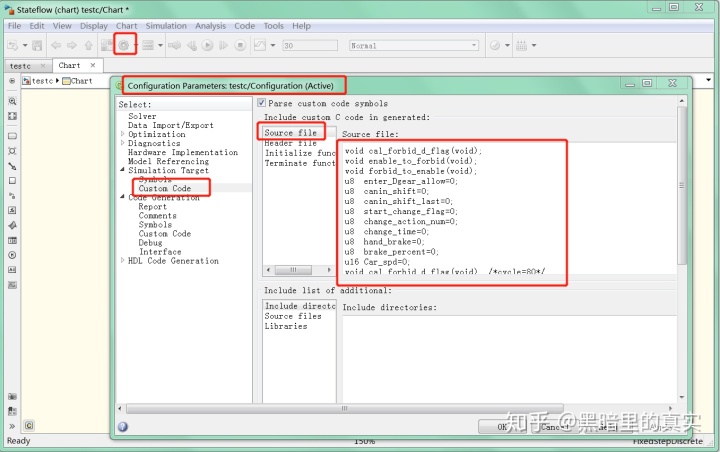Viewport: 720px width, 452px height.
Task: Select the Truth Table palette icon
Action: 12,240
